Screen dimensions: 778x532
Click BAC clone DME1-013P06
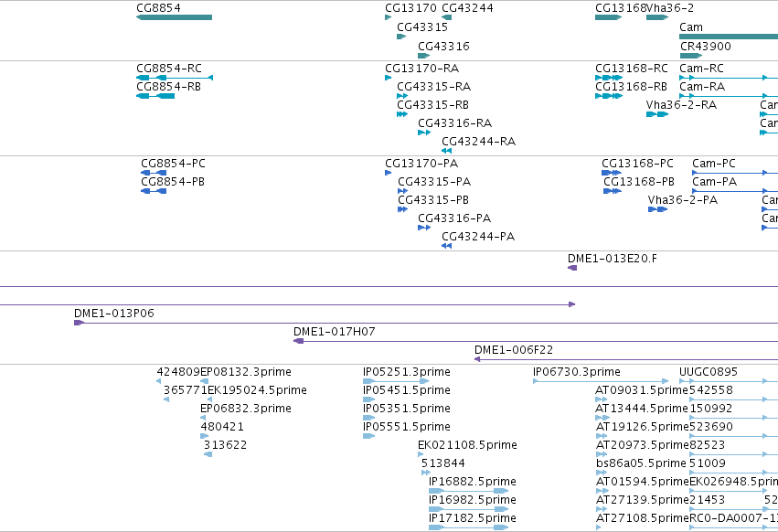pos(426,323)
